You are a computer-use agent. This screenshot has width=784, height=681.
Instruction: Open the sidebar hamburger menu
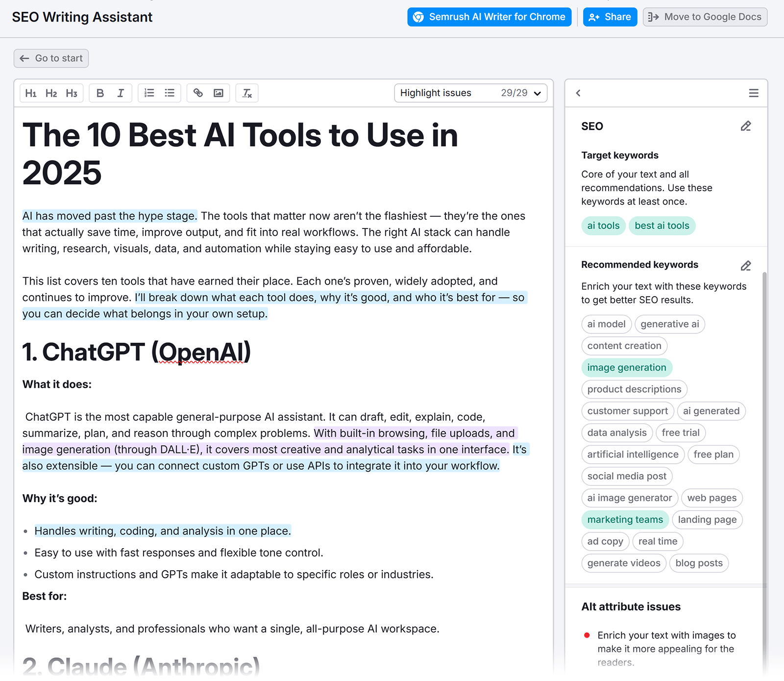click(x=753, y=93)
